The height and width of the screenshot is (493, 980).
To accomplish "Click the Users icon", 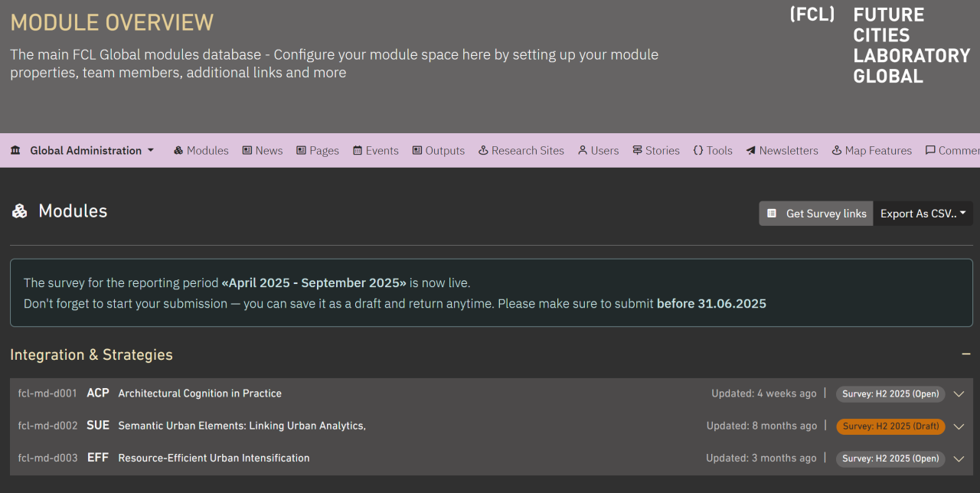I will click(583, 150).
